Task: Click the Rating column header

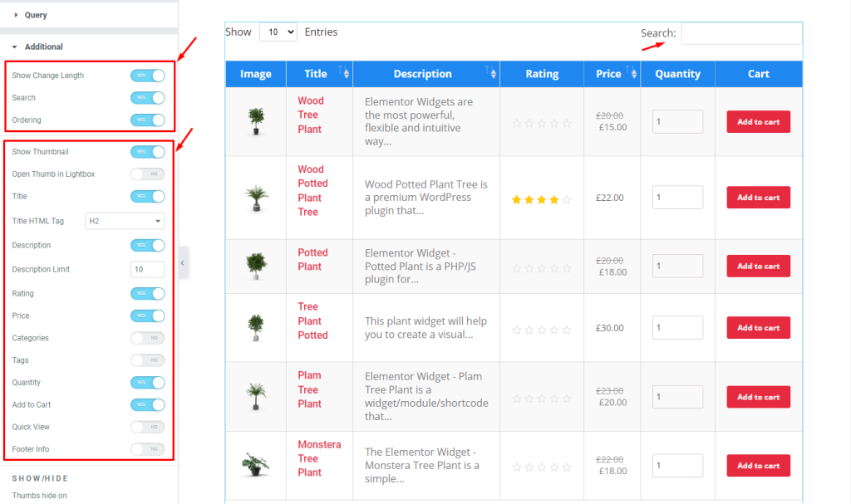Action: [542, 74]
